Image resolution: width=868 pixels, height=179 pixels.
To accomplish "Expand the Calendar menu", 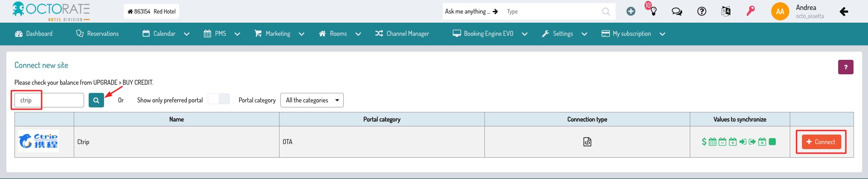I will pos(166,34).
